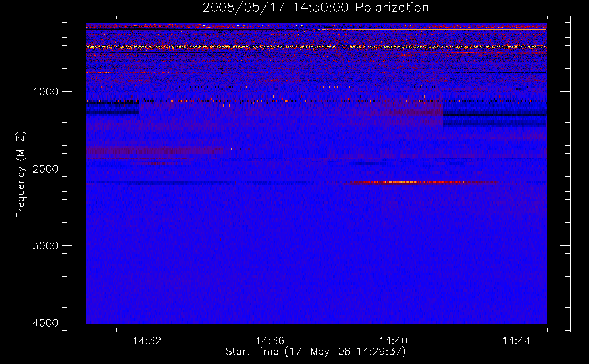Viewport: 589px width, 364px height.
Task: Click the 14:44 time tick label
Action: pos(517,341)
